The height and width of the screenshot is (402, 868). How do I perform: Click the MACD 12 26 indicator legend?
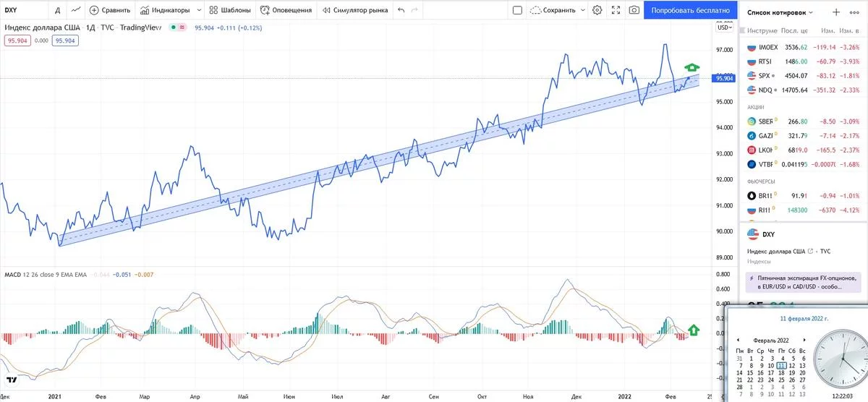pyautogui.click(x=46, y=275)
